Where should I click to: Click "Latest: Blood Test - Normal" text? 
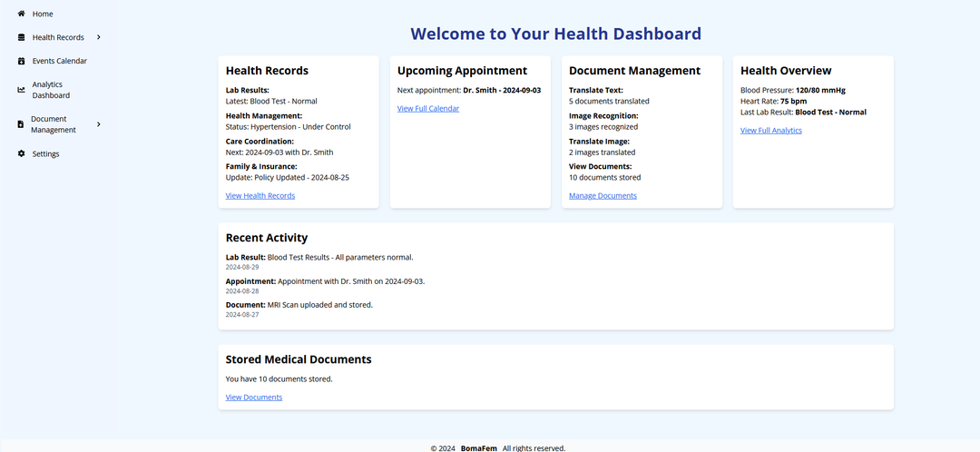pos(271,102)
